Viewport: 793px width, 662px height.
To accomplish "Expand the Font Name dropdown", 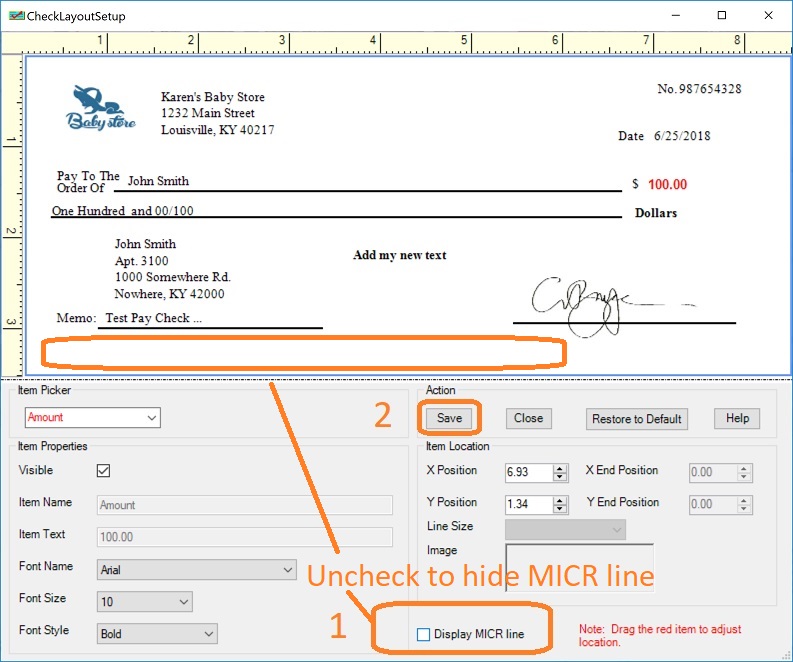I will pos(196,570).
